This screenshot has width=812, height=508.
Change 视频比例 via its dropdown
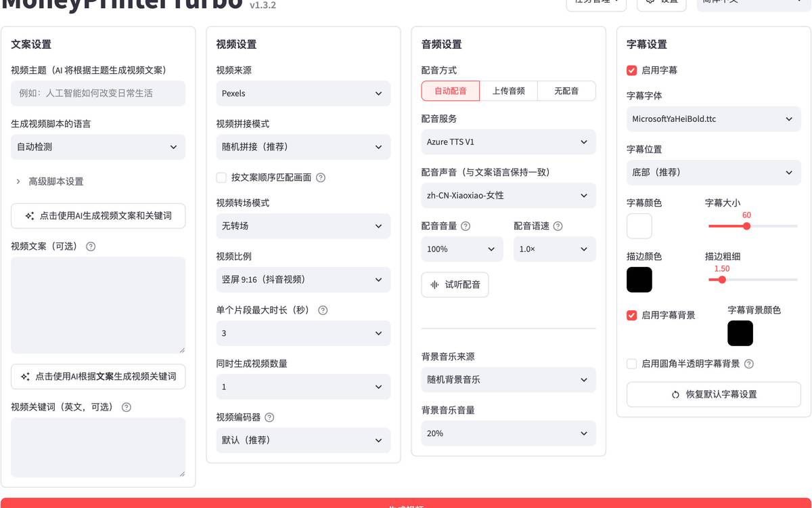point(303,279)
